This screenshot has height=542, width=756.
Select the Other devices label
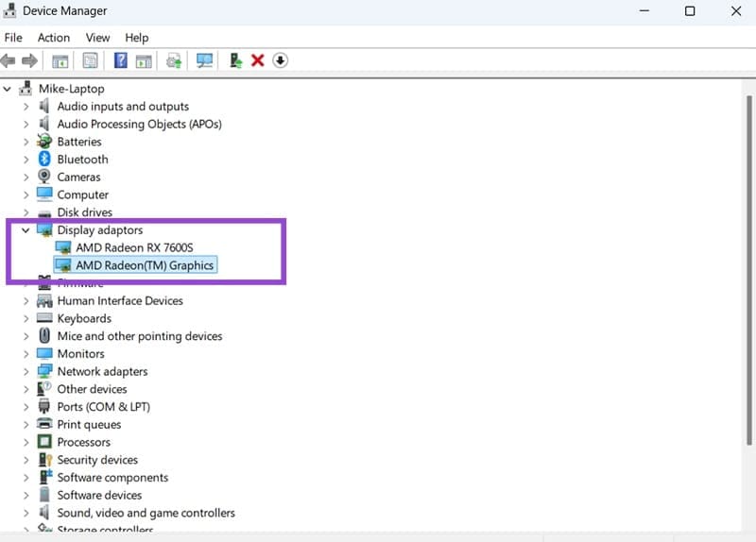tap(92, 389)
